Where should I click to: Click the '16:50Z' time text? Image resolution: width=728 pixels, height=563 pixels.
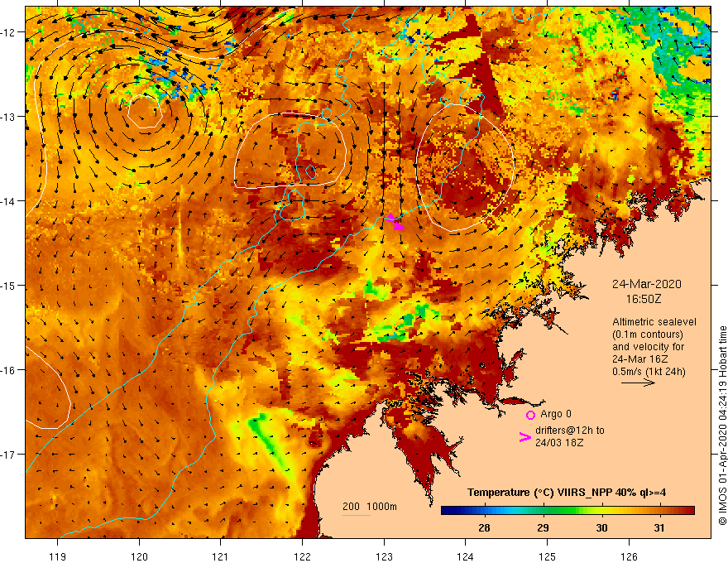tap(644, 299)
